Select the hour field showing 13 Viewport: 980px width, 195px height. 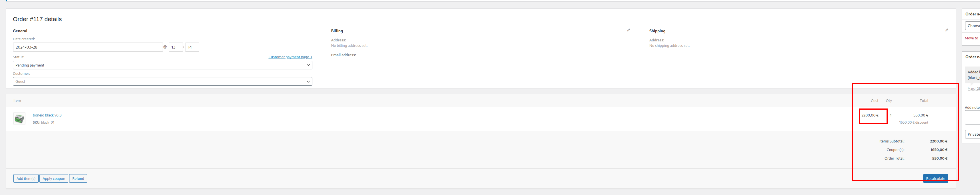(x=176, y=47)
